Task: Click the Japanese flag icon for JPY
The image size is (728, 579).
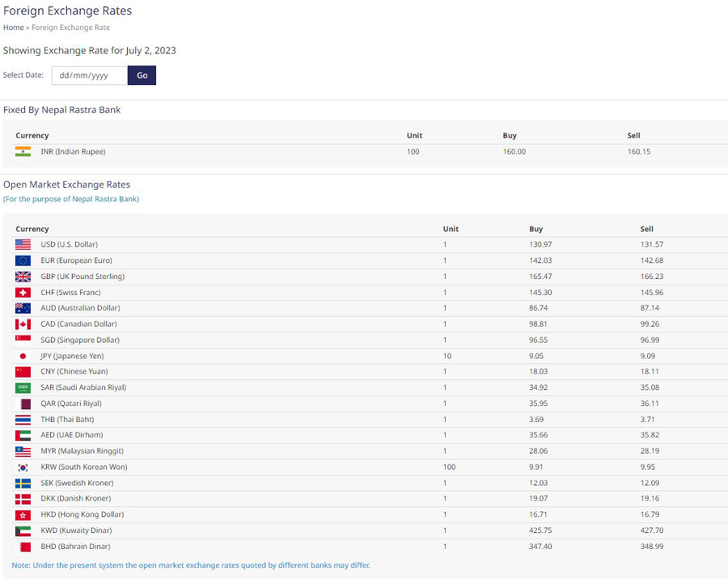Action: [23, 356]
